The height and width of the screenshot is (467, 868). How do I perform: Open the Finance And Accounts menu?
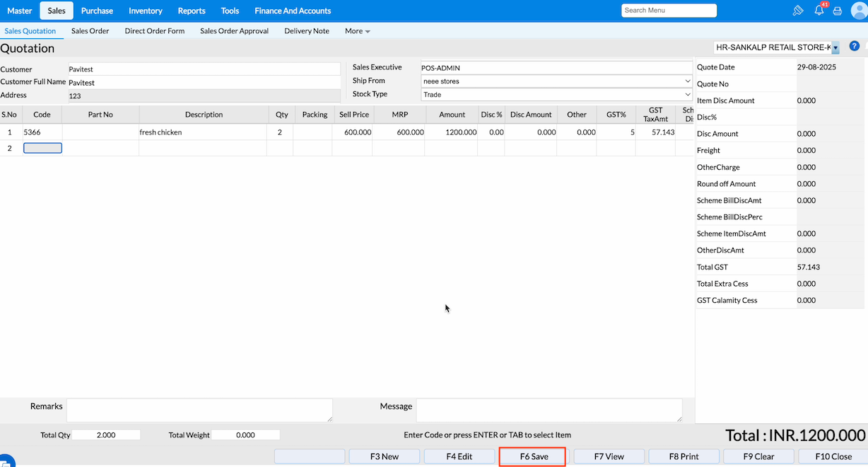coord(293,11)
